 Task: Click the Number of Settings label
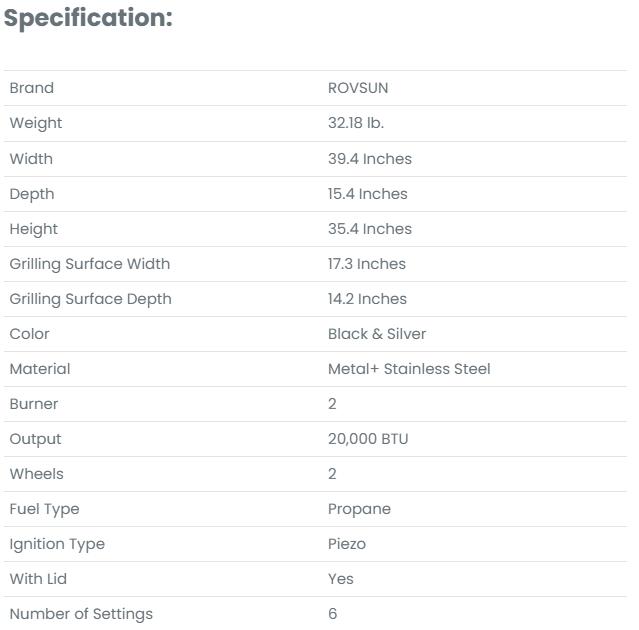(x=81, y=613)
